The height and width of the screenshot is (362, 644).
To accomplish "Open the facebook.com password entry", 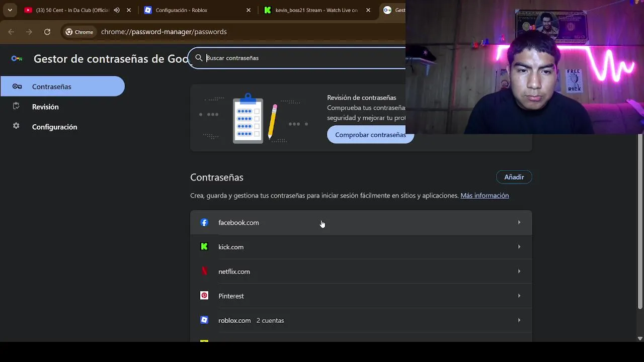I will tap(361, 223).
